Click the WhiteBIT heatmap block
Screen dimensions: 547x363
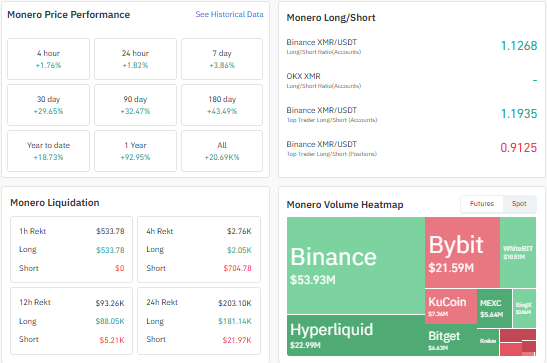click(518, 252)
